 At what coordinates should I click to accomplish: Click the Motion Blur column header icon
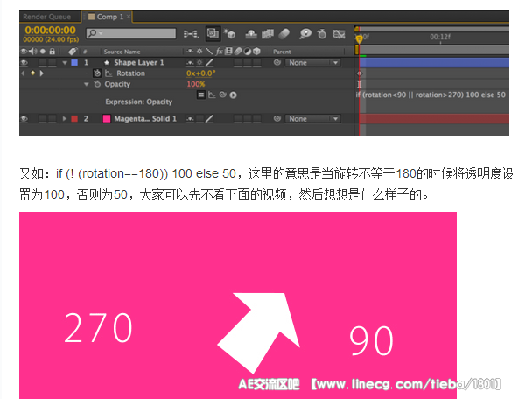[x=238, y=52]
